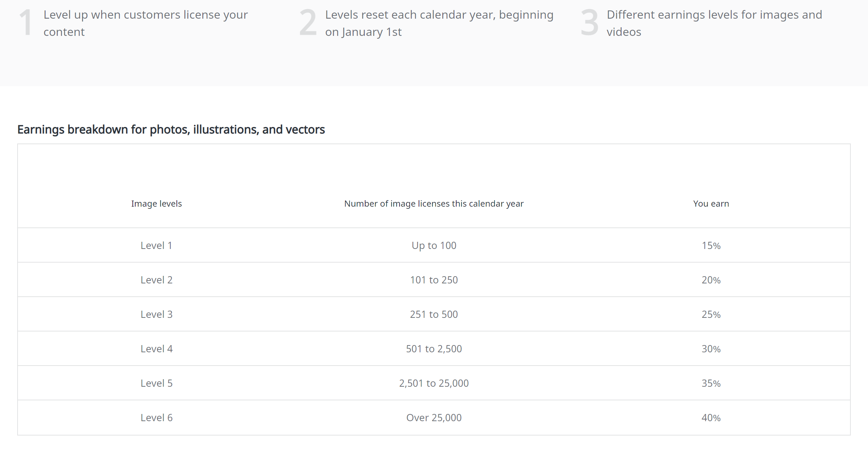Click the '501 to 2,500' cell
Screen dimensions: 868x466
coord(434,349)
